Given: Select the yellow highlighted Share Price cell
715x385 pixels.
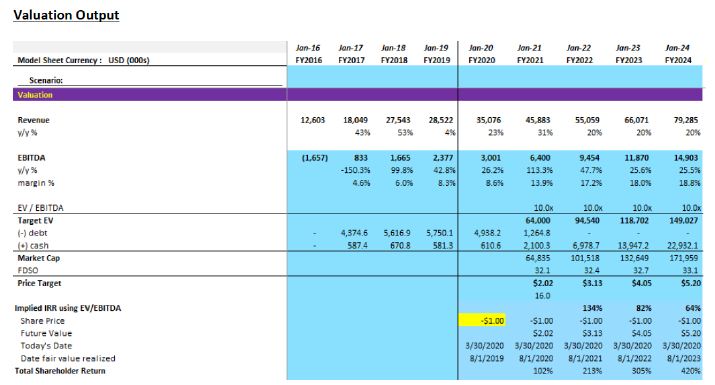Looking at the screenshot, I should (x=482, y=321).
